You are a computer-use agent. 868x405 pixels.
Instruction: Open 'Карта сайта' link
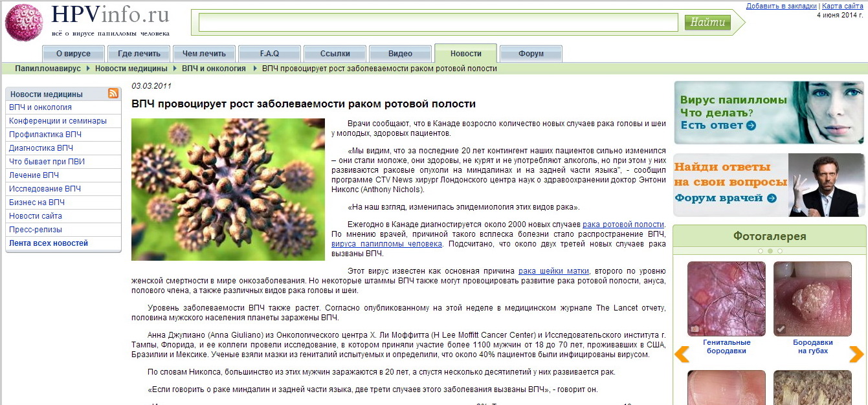tap(842, 6)
